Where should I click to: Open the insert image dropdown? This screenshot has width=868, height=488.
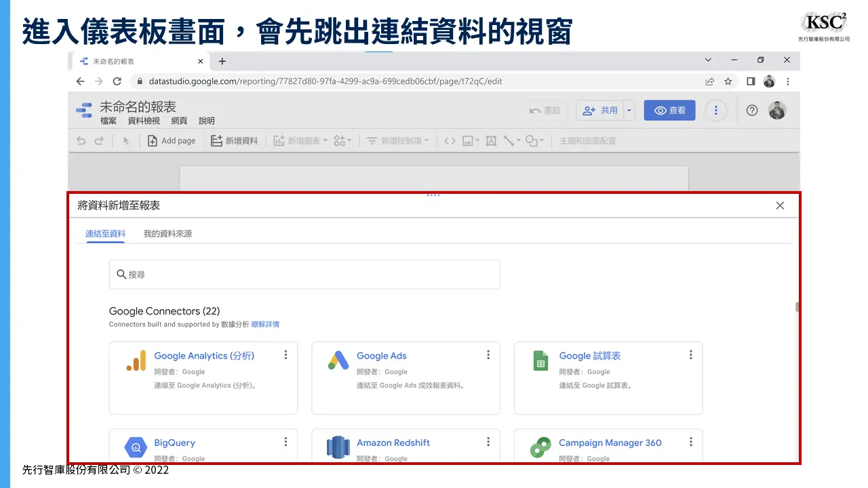tap(471, 141)
